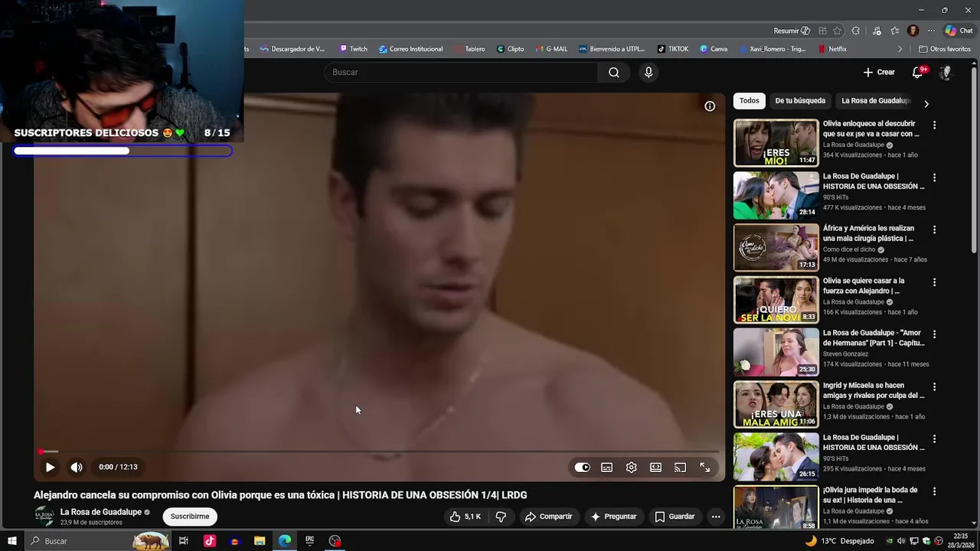Toggle the autoplay switch in player controls
This screenshot has width=980, height=551.
tap(583, 468)
